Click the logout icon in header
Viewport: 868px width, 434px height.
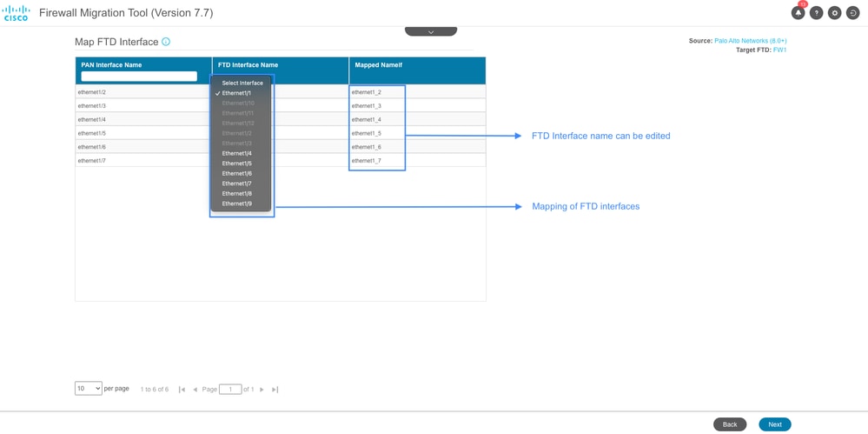coord(852,13)
